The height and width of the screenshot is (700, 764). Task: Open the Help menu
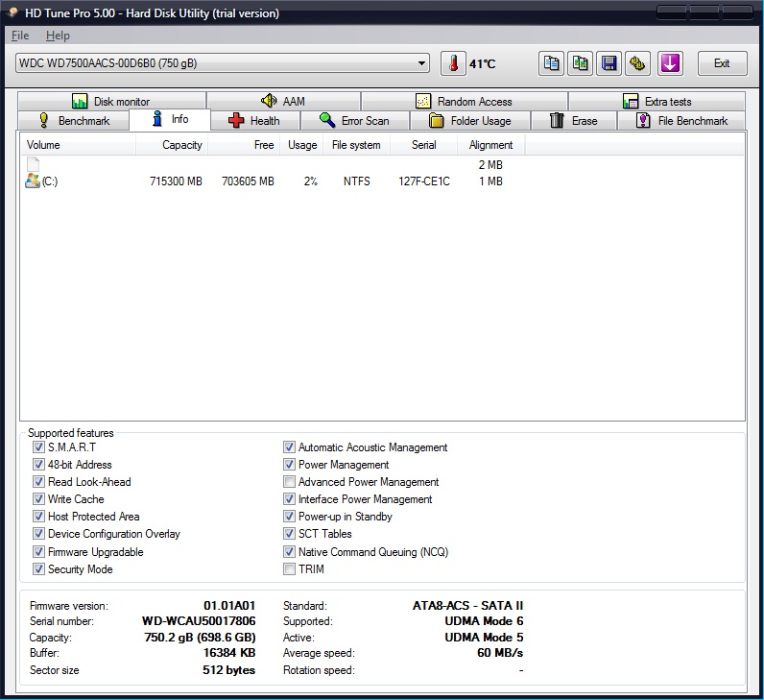click(x=58, y=36)
